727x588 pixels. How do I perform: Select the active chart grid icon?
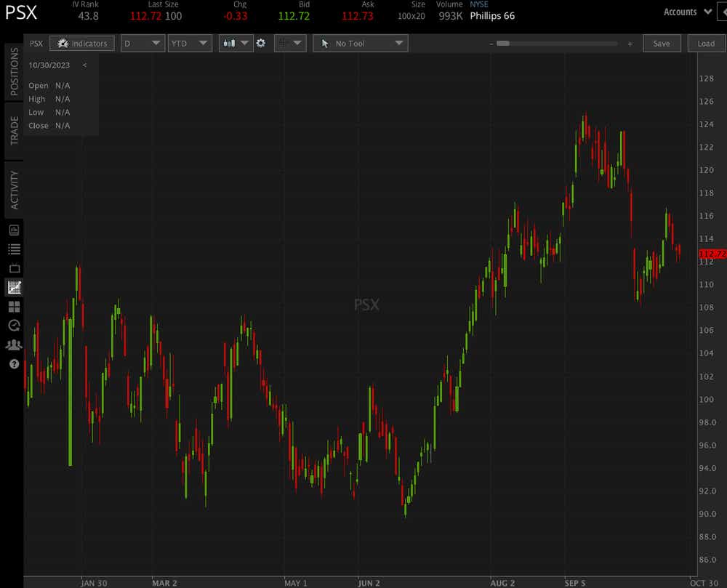[x=12, y=286]
